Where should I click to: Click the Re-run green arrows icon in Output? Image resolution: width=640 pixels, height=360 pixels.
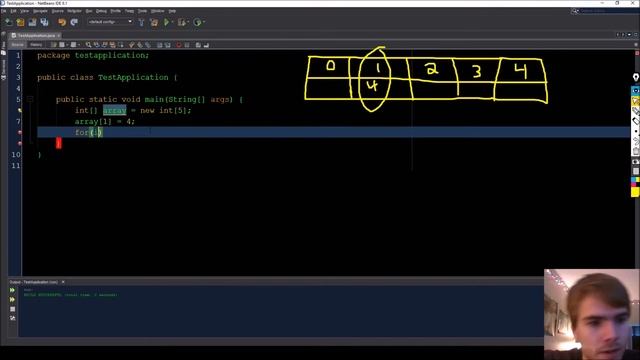tap(12, 290)
